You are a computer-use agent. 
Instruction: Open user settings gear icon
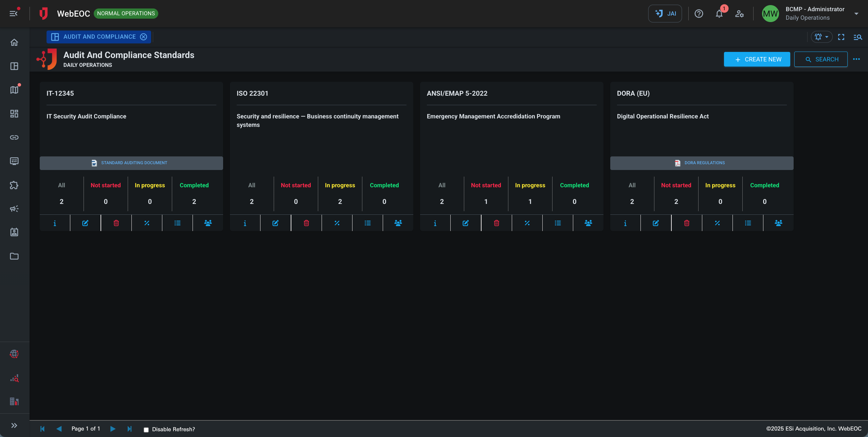(x=739, y=14)
